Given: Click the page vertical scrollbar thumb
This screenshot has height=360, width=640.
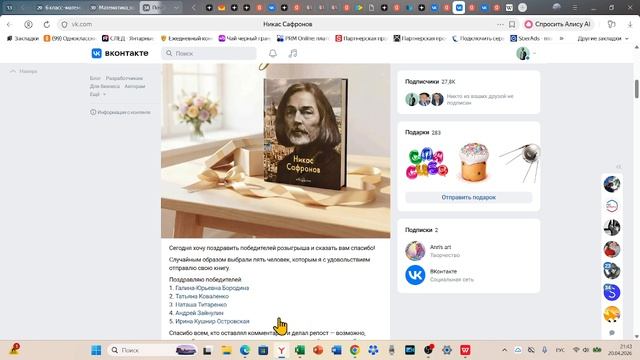Looking at the screenshot, I should click(636, 89).
